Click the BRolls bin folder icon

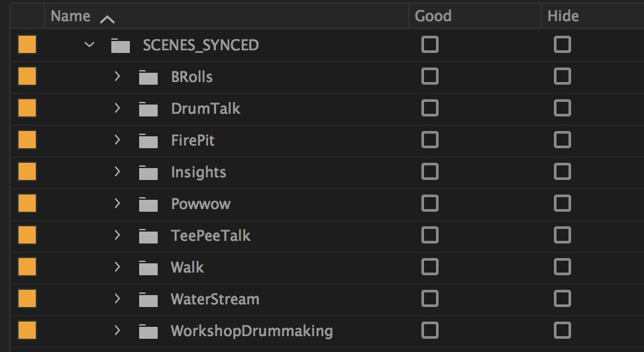pyautogui.click(x=148, y=77)
